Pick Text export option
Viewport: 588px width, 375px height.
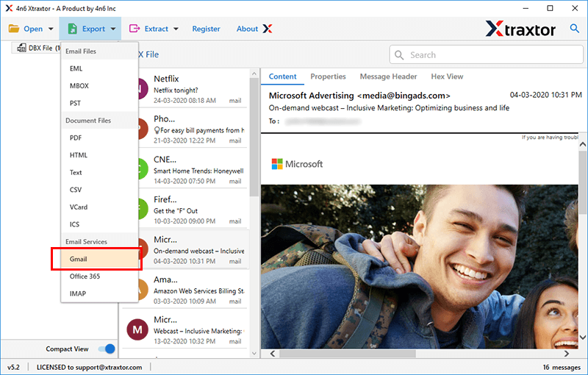(x=99, y=172)
